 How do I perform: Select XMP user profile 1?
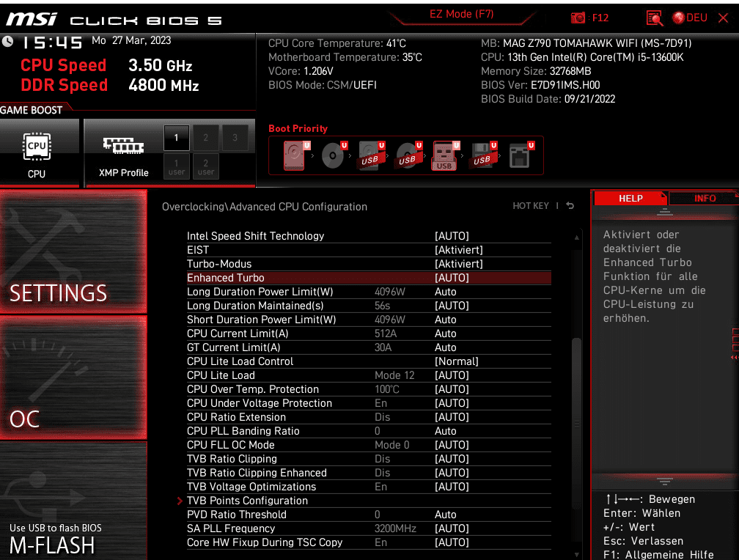click(x=176, y=166)
